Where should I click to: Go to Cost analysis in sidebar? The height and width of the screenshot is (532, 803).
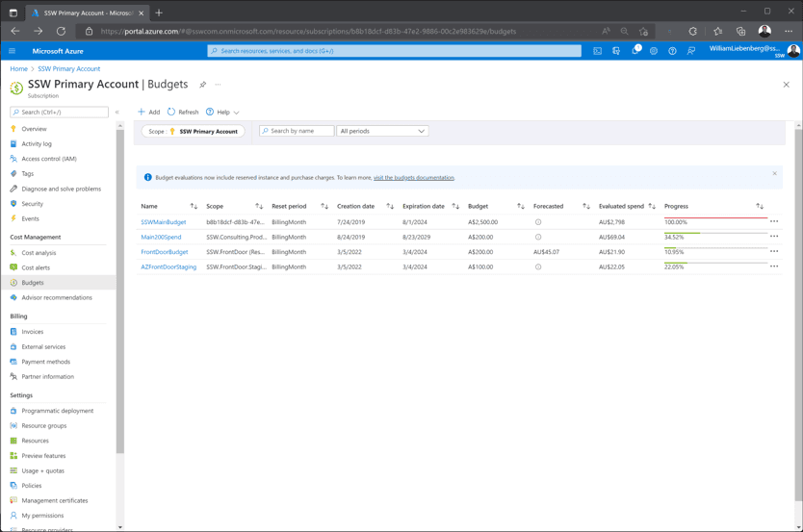point(39,253)
